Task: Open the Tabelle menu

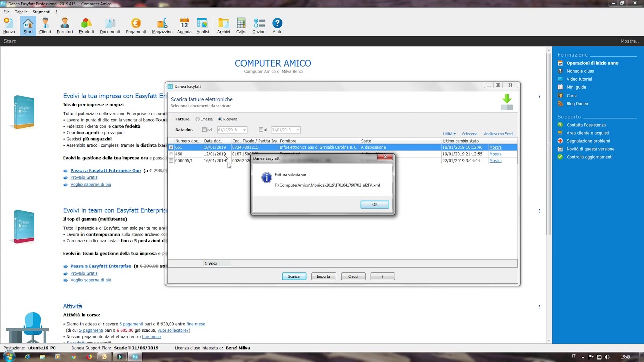Action: pyautogui.click(x=21, y=12)
